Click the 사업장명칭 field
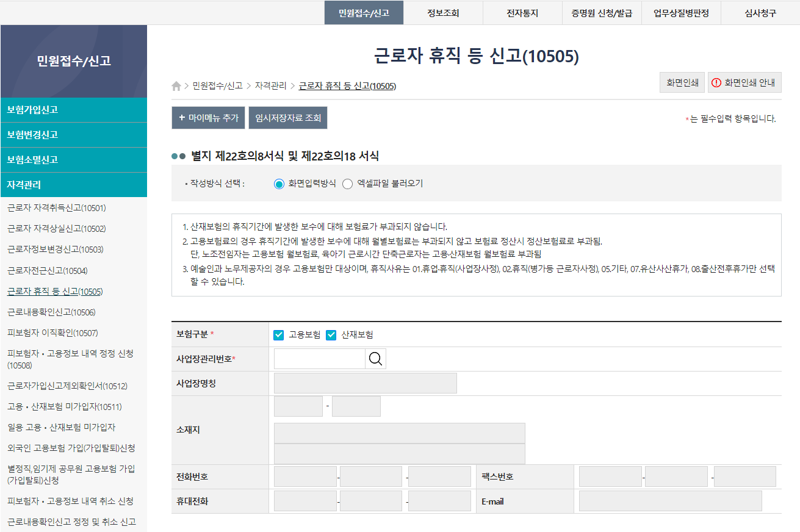The image size is (800, 532). pyautogui.click(x=366, y=383)
